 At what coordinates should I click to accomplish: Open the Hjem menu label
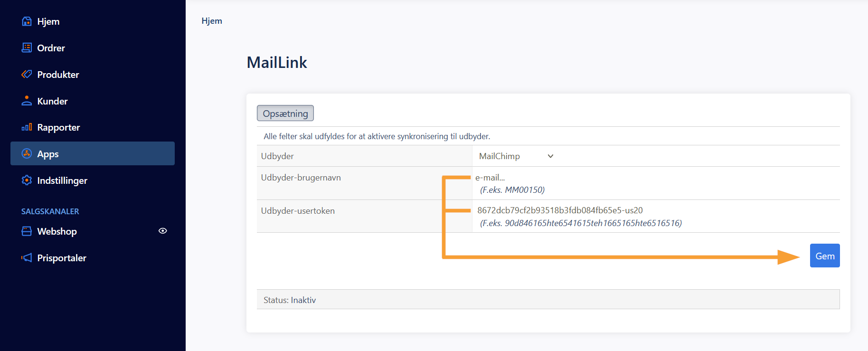click(x=48, y=21)
